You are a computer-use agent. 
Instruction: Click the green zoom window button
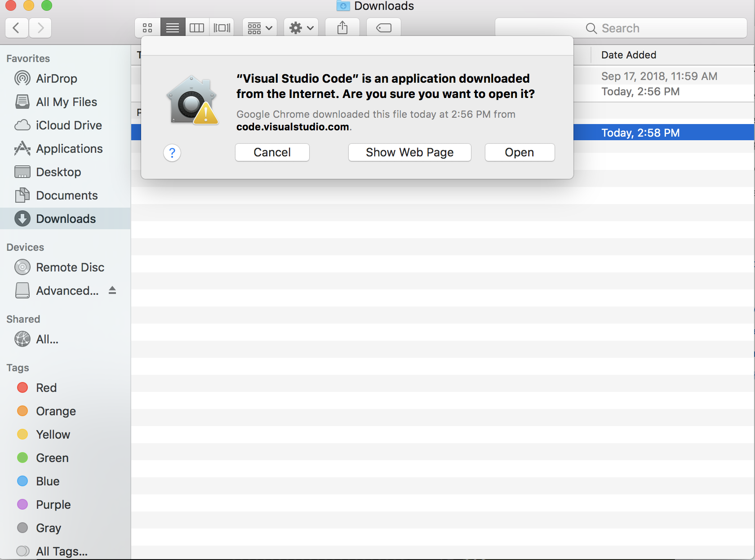pos(47,5)
